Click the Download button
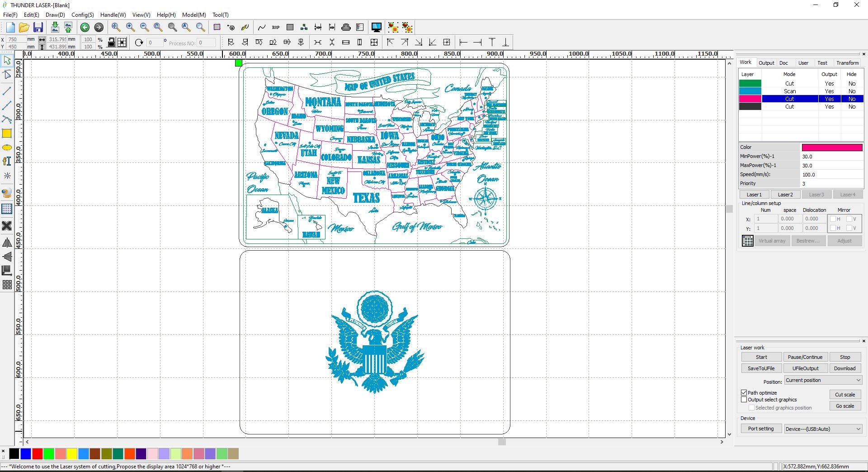The height and width of the screenshot is (472, 868). coord(845,368)
